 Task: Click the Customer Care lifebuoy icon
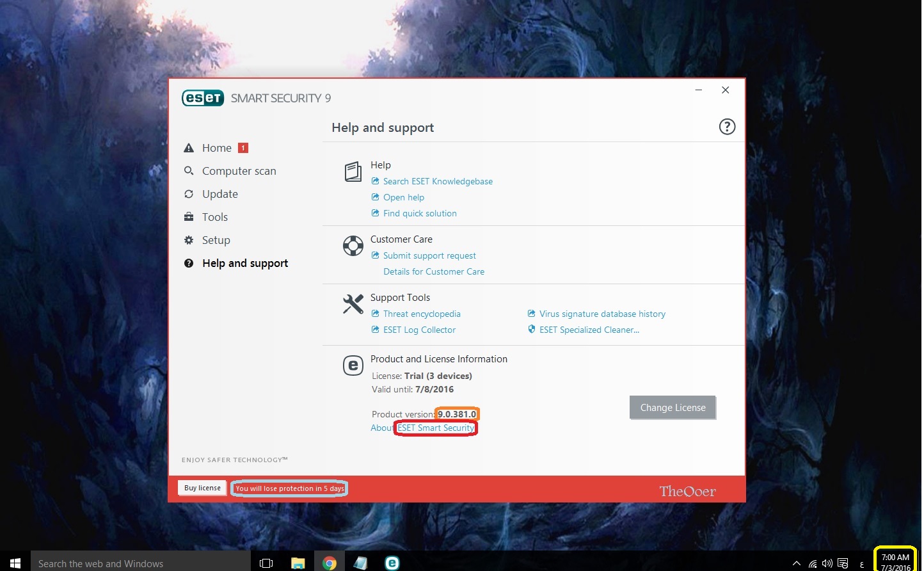pyautogui.click(x=353, y=246)
